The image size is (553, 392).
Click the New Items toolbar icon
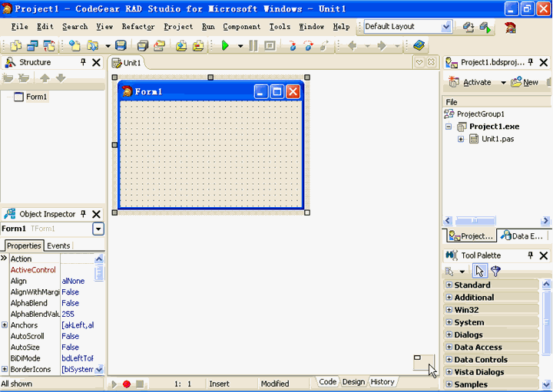[75, 45]
